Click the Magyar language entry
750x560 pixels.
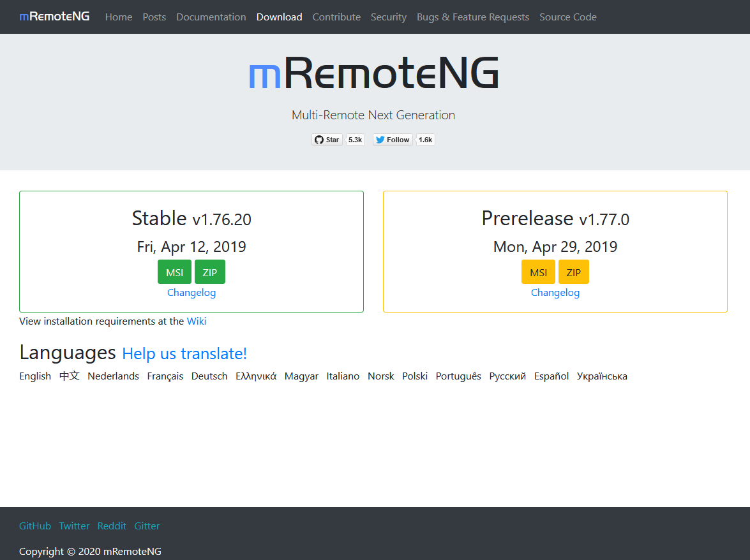(301, 376)
